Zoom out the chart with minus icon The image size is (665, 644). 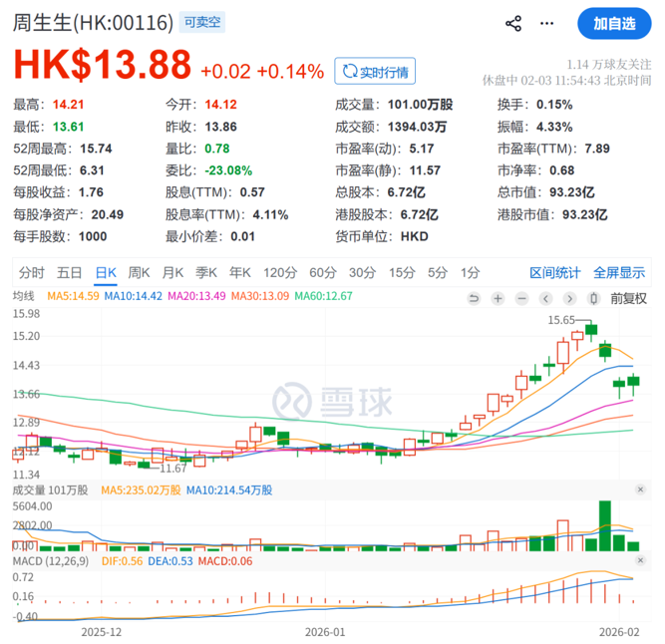coord(521,297)
